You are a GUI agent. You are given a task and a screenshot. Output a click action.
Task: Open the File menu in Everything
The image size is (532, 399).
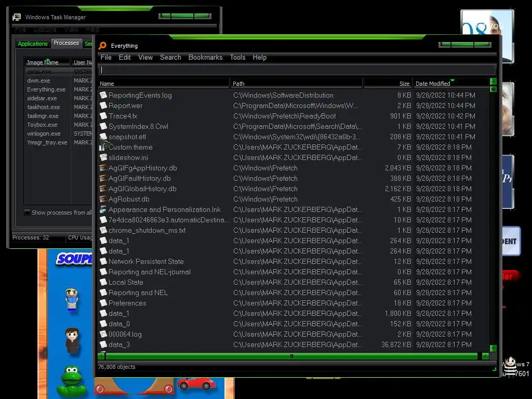[106, 57]
